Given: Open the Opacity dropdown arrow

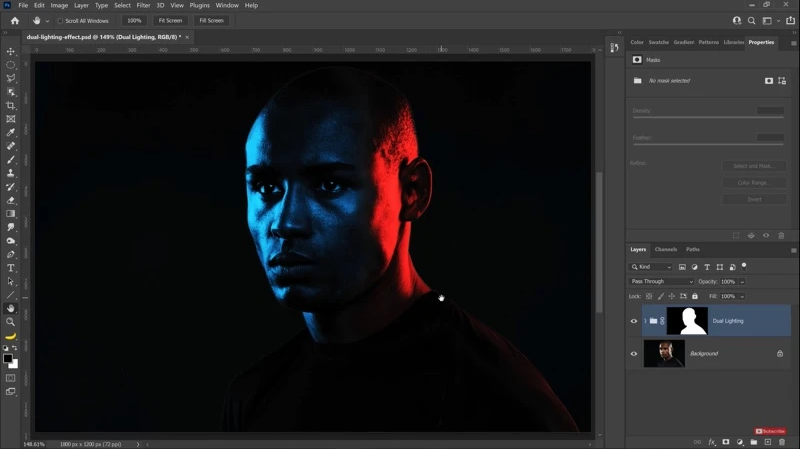Looking at the screenshot, I should 742,282.
